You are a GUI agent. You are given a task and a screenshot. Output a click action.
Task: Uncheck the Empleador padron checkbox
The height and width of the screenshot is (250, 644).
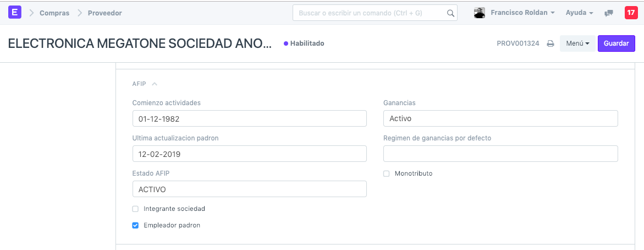point(135,225)
